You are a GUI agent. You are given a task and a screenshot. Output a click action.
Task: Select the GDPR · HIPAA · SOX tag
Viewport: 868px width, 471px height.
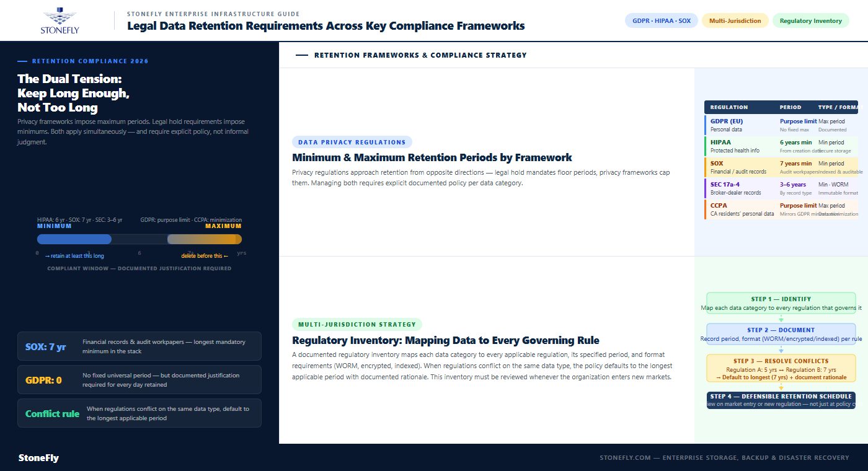click(662, 20)
